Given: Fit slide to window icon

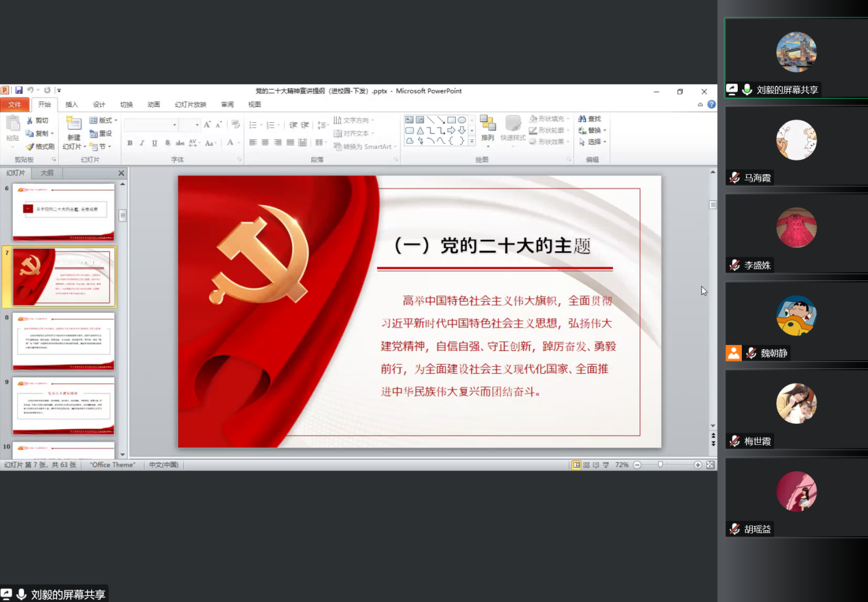Looking at the screenshot, I should pyautogui.click(x=710, y=465).
